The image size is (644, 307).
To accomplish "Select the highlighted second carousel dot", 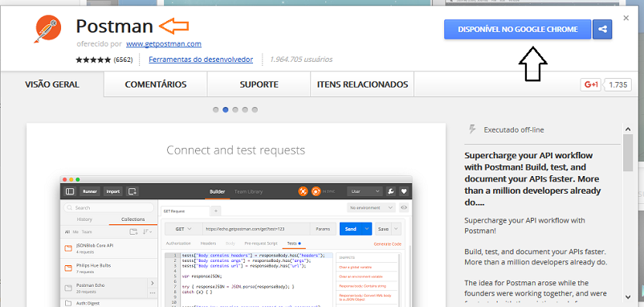I will tap(226, 110).
